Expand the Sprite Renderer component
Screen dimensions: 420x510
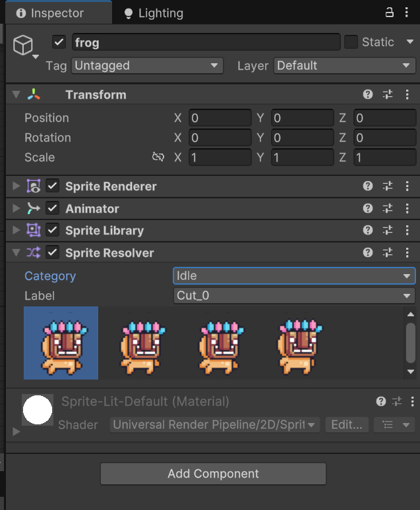16,186
